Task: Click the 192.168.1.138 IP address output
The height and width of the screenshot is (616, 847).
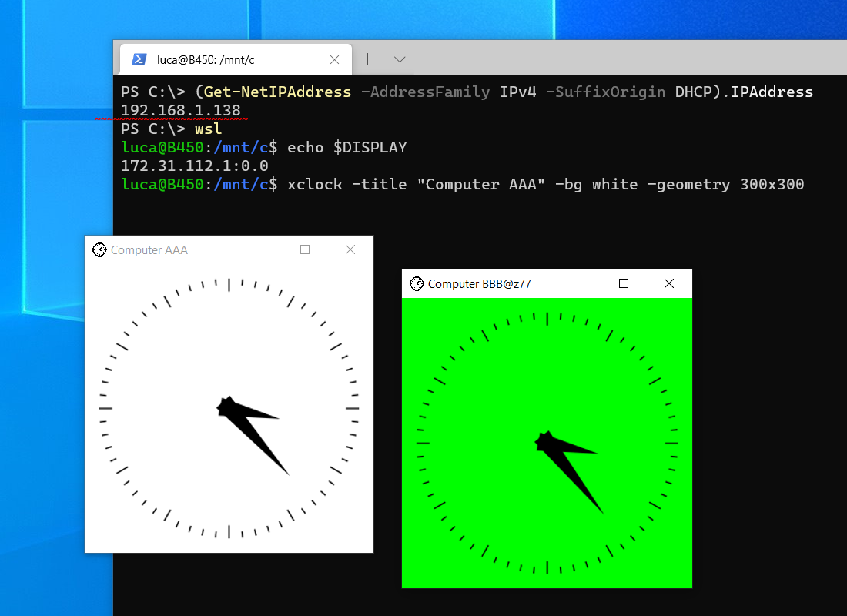Action: click(x=181, y=110)
